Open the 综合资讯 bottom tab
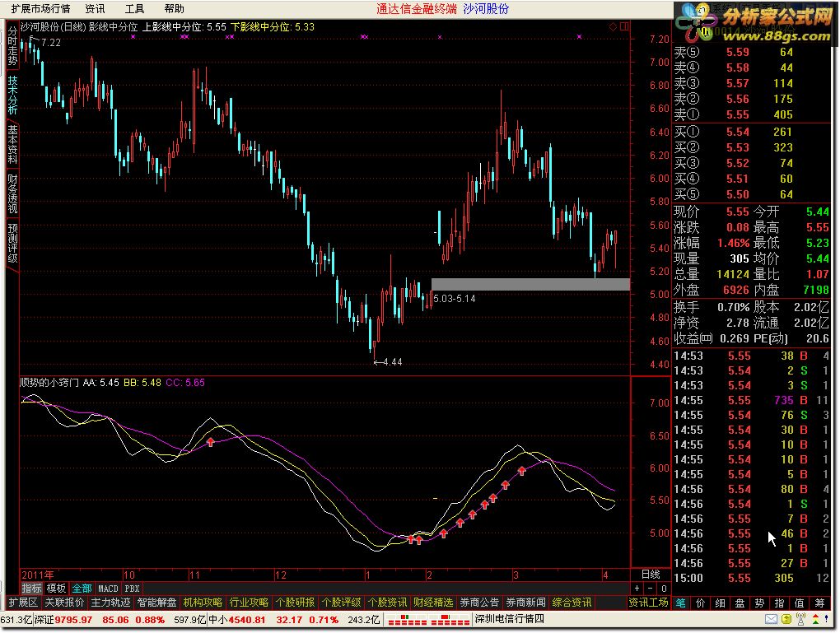840x633 pixels. click(x=572, y=603)
